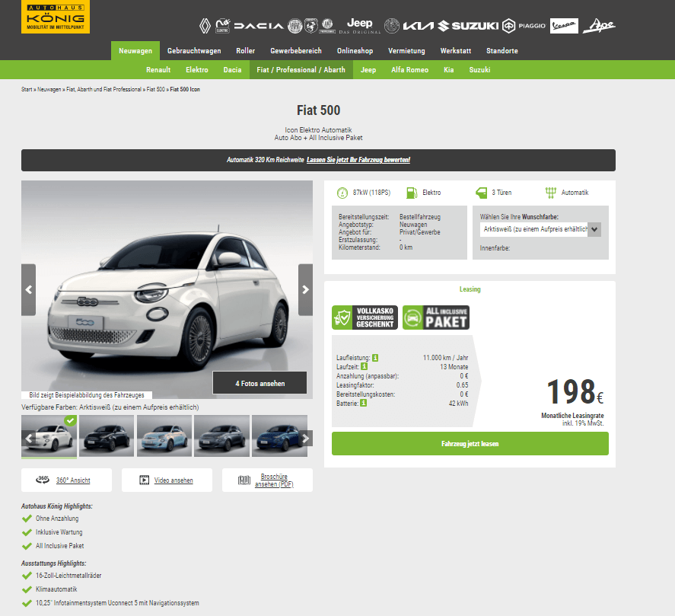Go to Start in the breadcrumb

click(x=27, y=90)
